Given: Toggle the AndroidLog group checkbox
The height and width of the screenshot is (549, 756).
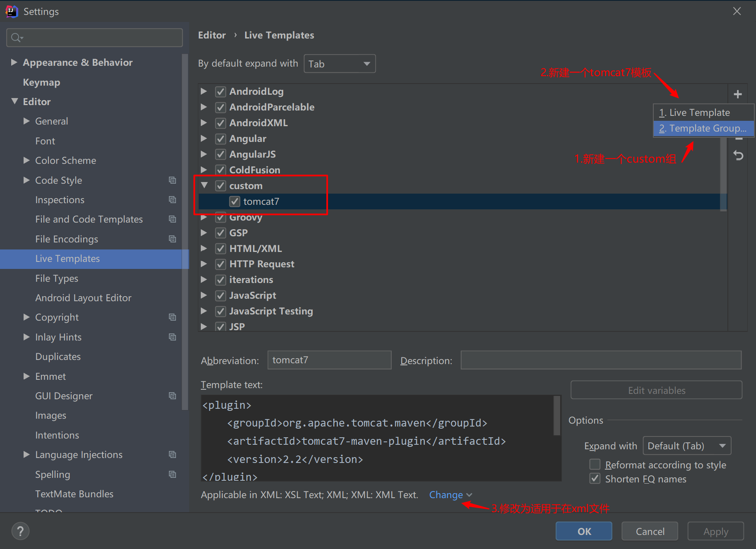Looking at the screenshot, I should 221,91.
